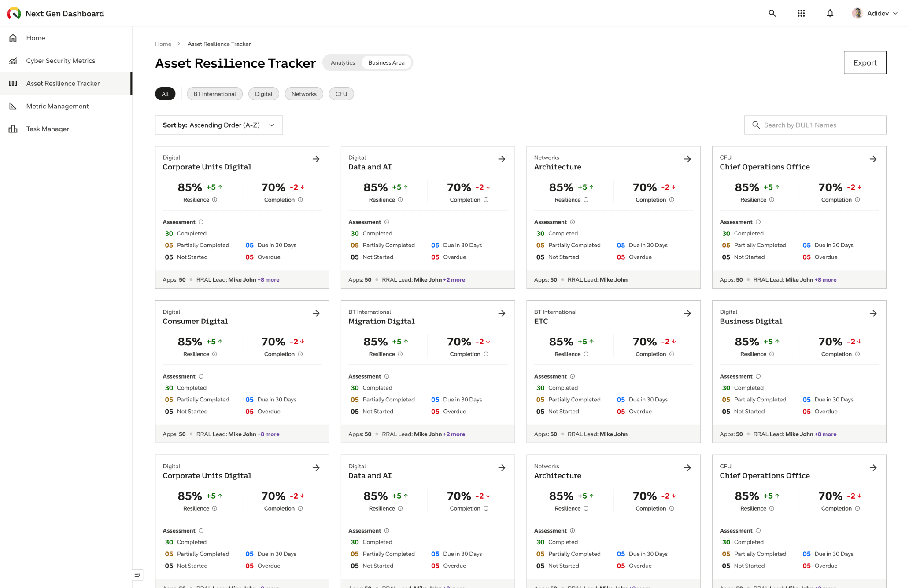This screenshot has width=909, height=588.
Task: Open Cyber Security Metrics in sidebar
Action: [60, 61]
